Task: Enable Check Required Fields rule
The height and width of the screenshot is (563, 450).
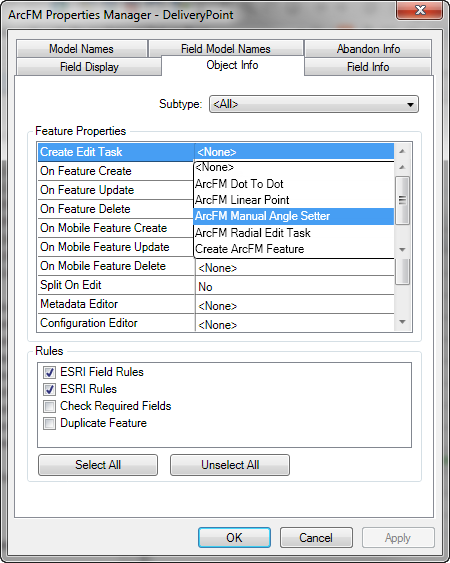Action: (x=49, y=406)
